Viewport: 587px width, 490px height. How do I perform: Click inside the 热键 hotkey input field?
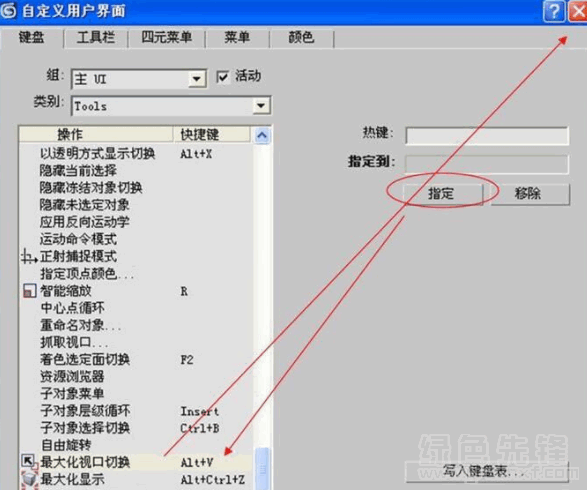coord(487,136)
